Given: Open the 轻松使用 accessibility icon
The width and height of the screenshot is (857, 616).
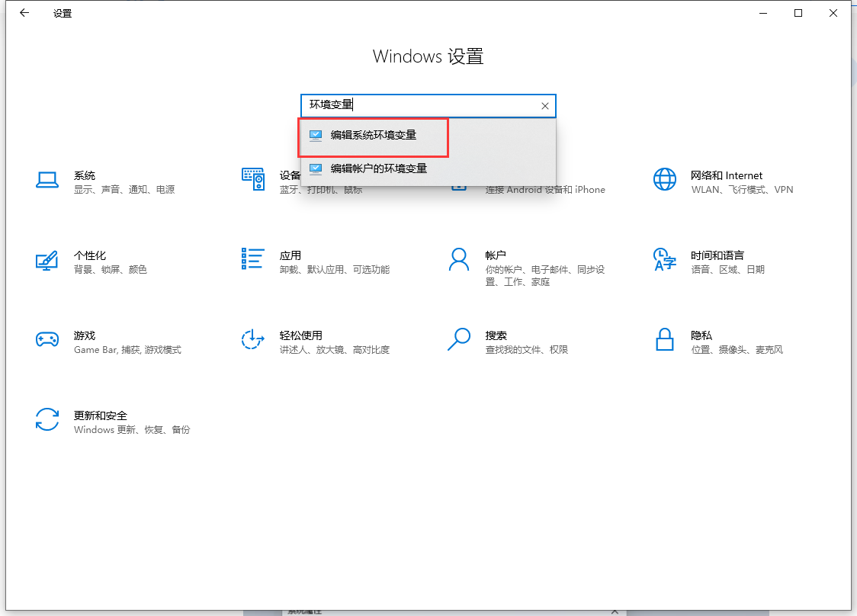Looking at the screenshot, I should point(253,339).
